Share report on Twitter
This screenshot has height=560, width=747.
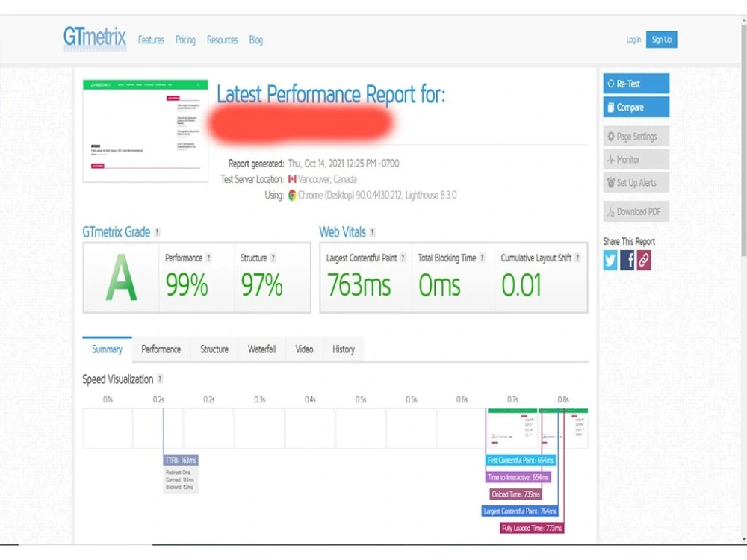[610, 261]
